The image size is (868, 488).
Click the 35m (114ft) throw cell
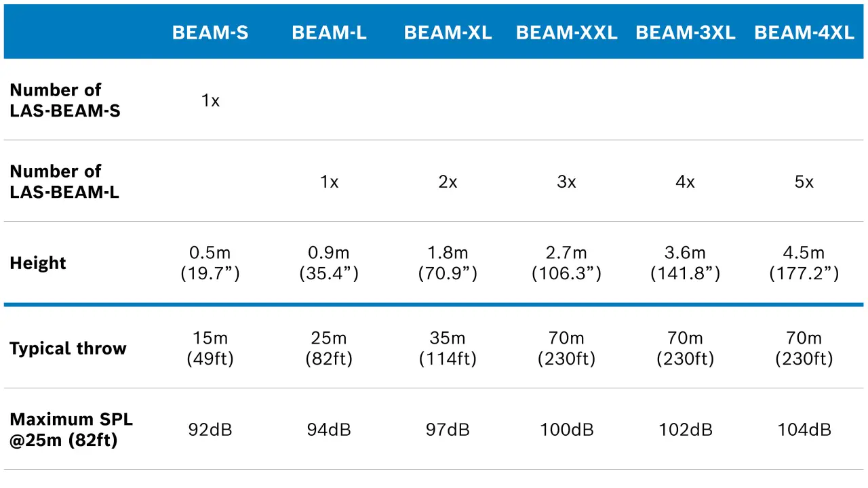448,348
